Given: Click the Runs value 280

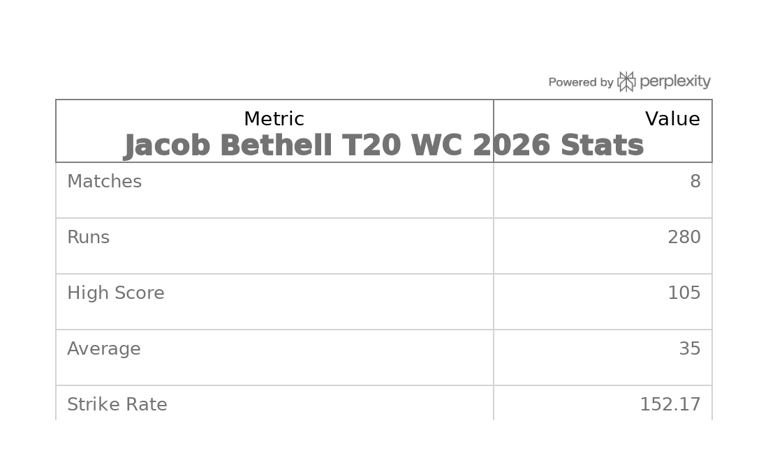Looking at the screenshot, I should [684, 238].
